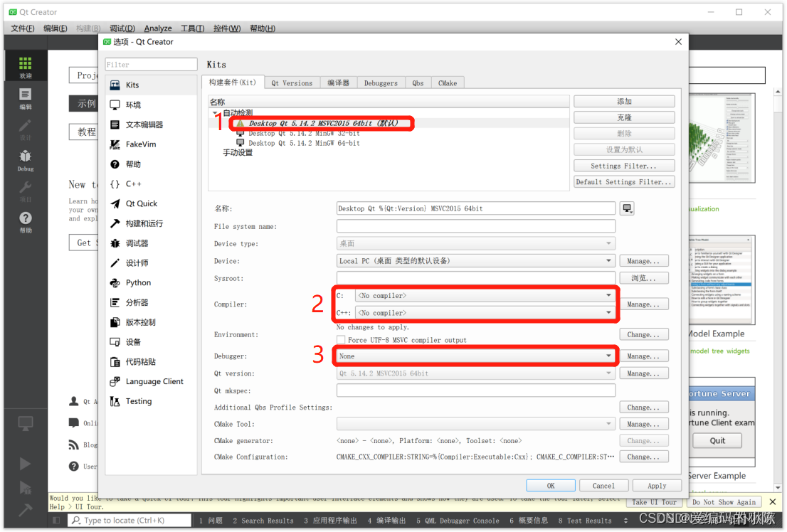Enable Force UTF-8 MSVC compiler output

342,340
